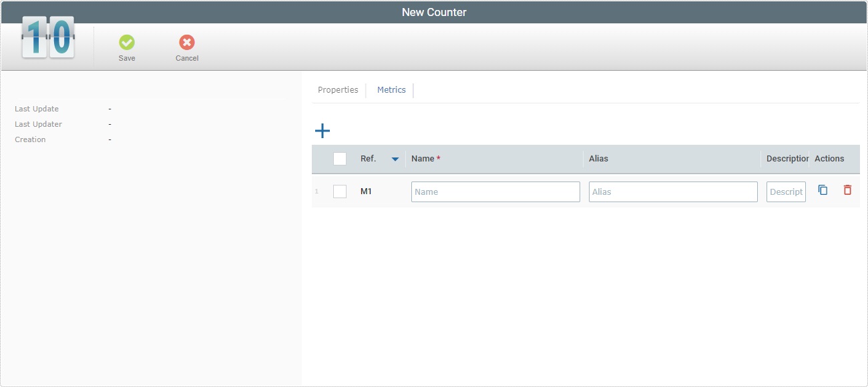This screenshot has height=387, width=868.
Task: Focus the Name input field
Action: 495,191
